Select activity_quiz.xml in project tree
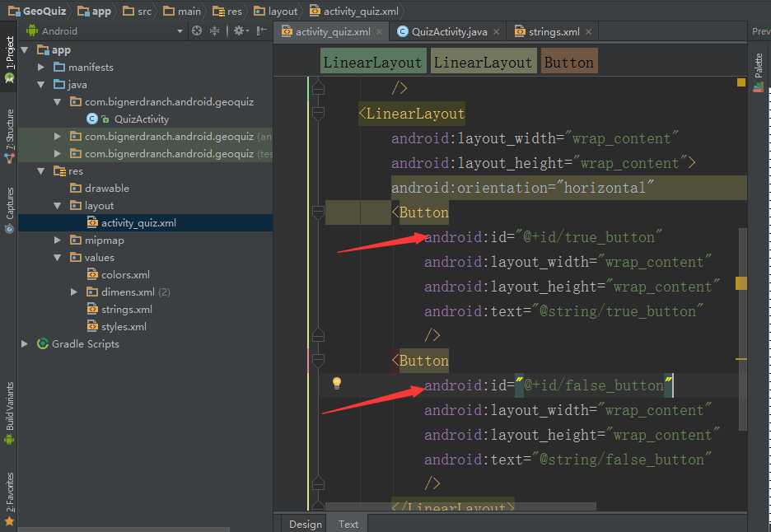Image resolution: width=771 pixels, height=532 pixels. click(132, 222)
